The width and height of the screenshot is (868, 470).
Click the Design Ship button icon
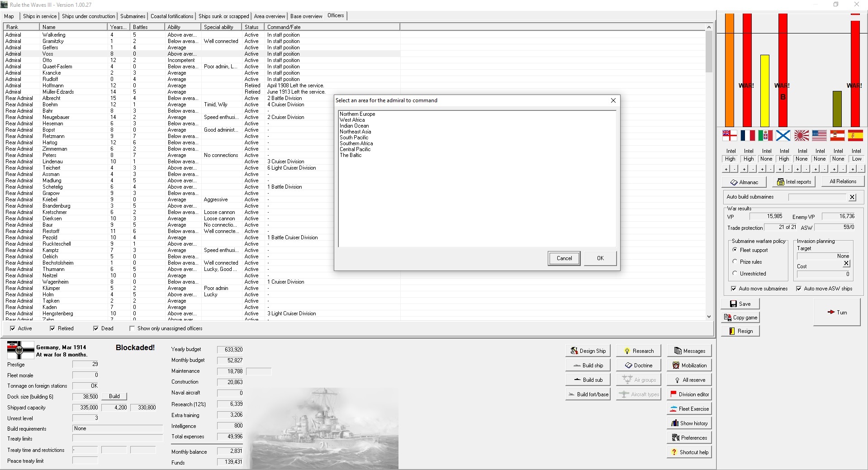pos(574,351)
